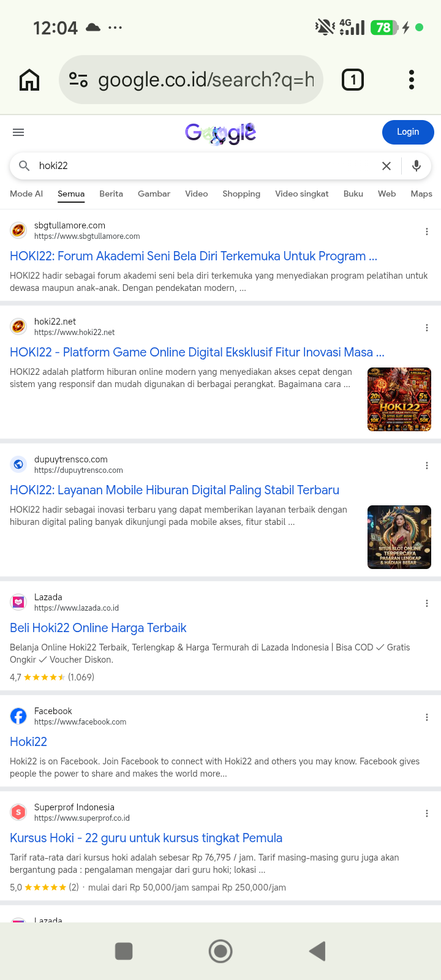Open more options for sbgtullamore.com result

point(427,232)
